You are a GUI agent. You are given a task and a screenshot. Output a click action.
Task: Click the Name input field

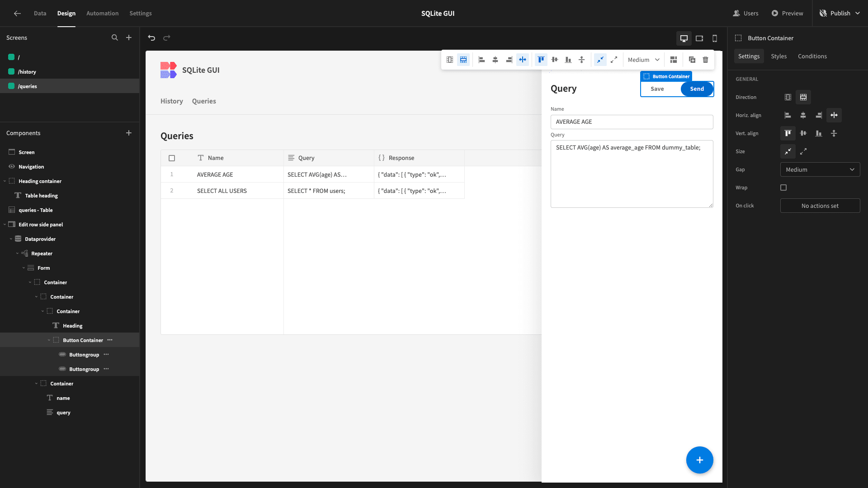point(632,122)
